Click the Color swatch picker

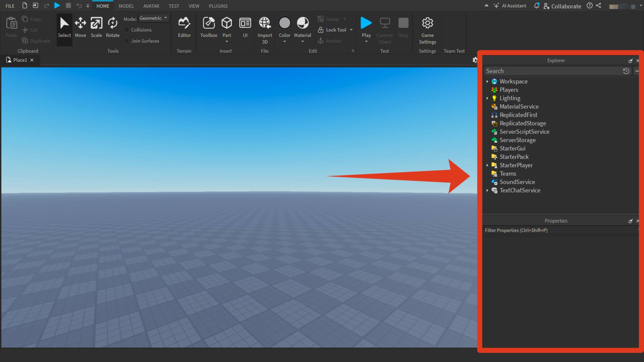[x=284, y=23]
